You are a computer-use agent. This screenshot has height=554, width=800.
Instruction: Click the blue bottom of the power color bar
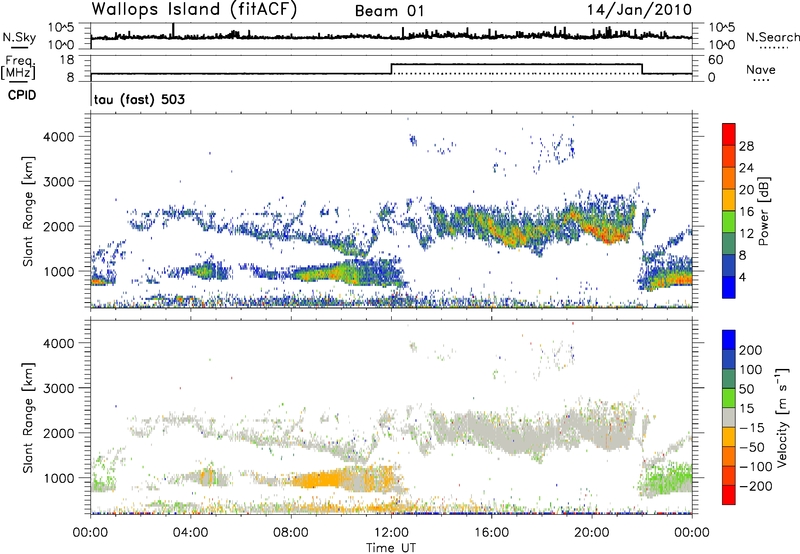(x=729, y=287)
